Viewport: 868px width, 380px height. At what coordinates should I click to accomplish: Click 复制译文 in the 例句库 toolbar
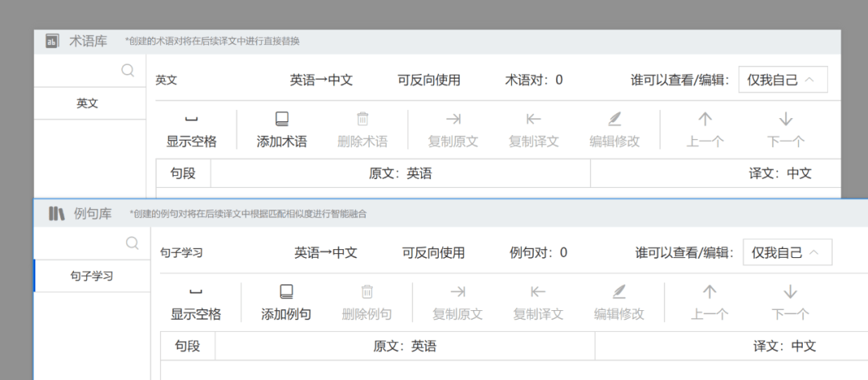pos(538,304)
